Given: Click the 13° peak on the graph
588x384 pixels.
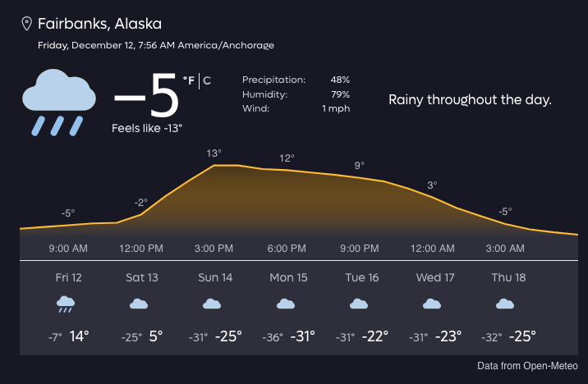Looking at the screenshot, I should point(215,153).
